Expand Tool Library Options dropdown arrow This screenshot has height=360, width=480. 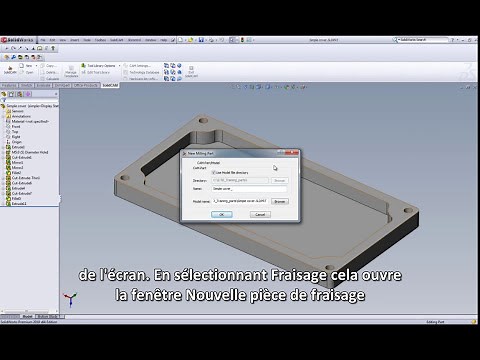119,66
